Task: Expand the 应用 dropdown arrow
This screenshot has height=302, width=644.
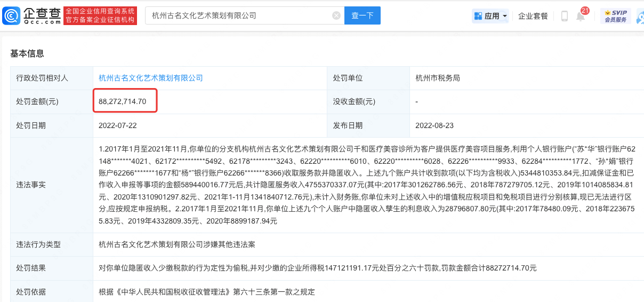Action: [x=505, y=16]
